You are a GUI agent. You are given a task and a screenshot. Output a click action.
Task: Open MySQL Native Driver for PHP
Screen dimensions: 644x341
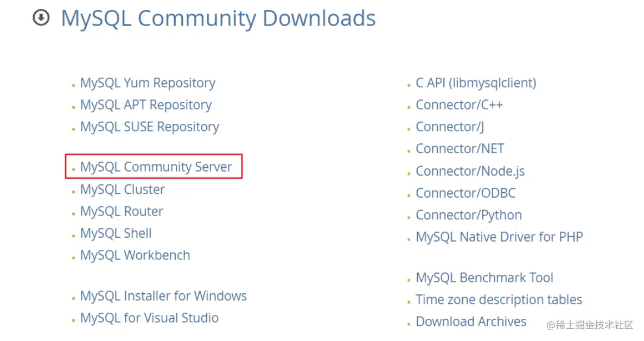500,237
